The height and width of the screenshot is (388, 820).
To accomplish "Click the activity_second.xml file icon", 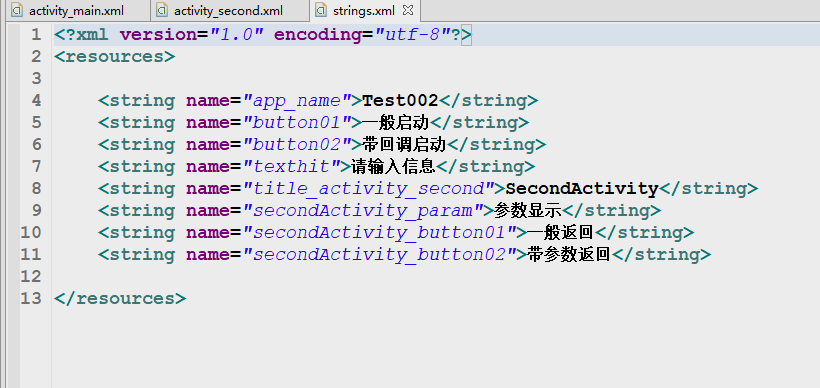I will click(162, 10).
